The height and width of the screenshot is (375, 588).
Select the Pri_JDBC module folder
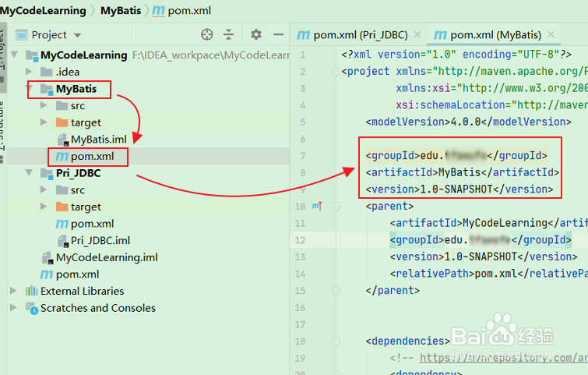point(79,173)
